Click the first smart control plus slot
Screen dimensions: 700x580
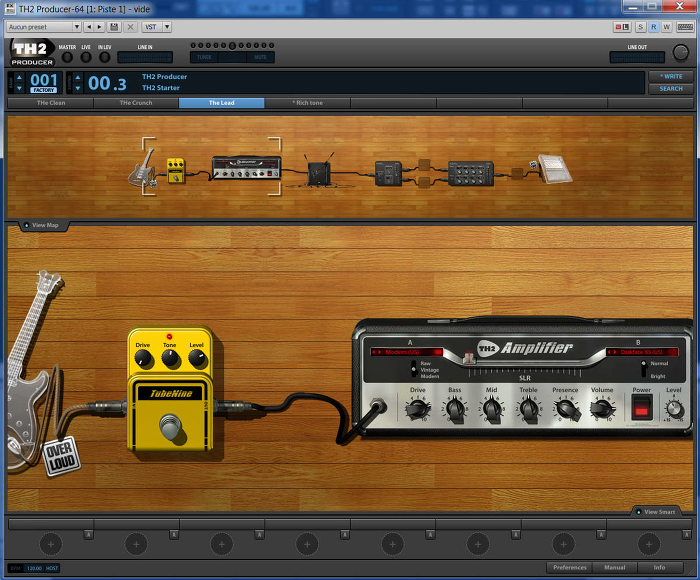(x=50, y=544)
